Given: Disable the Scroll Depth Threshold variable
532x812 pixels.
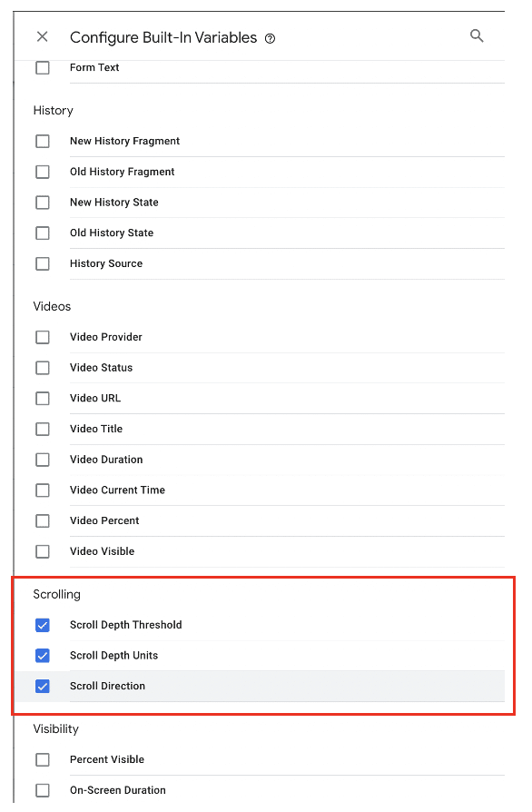Looking at the screenshot, I should coord(42,625).
